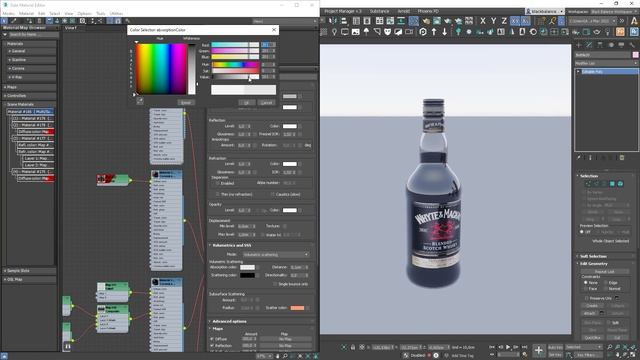Viewport: 640px width, 360px height.
Task: Toggle Single bounce only checkbox
Action: [x=275, y=284]
